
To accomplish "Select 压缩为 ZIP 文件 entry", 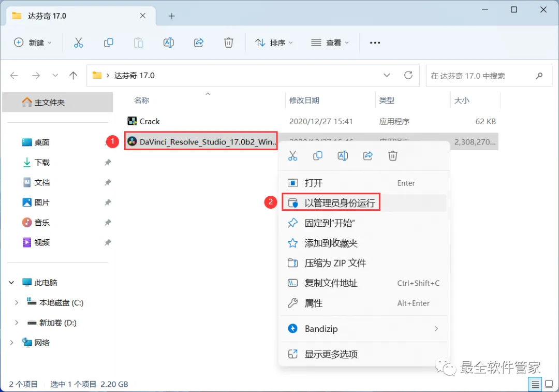I will click(364, 263).
